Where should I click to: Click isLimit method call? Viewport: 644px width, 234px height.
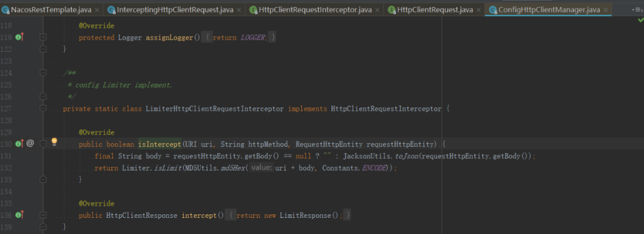[x=168, y=168]
